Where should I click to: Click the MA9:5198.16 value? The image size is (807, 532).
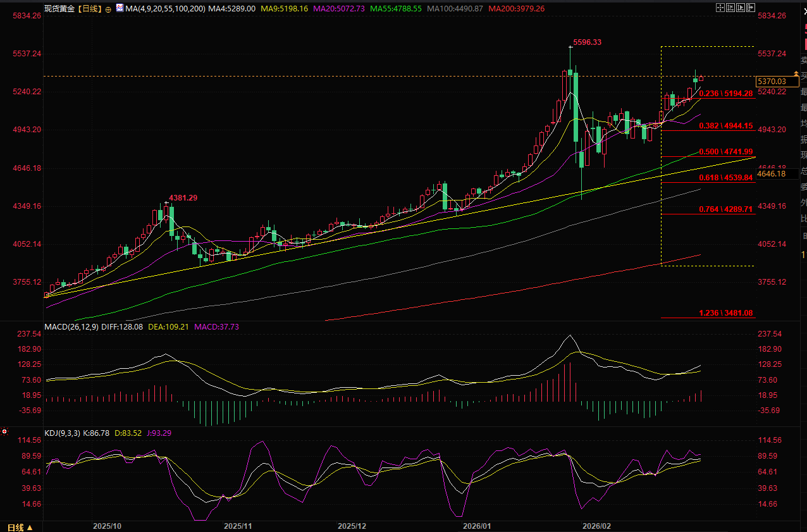click(285, 9)
